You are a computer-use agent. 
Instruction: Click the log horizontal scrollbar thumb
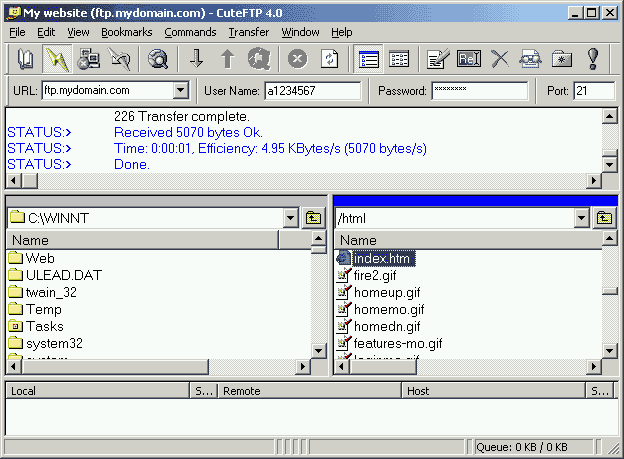point(30,181)
